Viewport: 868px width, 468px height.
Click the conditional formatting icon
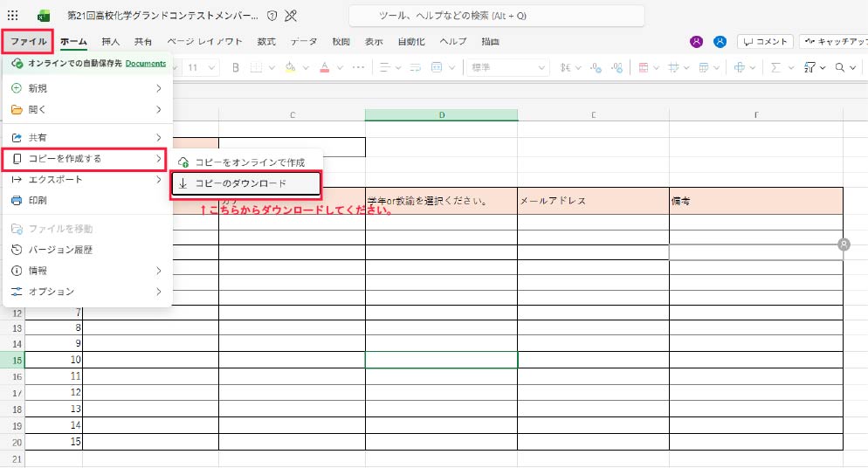[x=644, y=67]
